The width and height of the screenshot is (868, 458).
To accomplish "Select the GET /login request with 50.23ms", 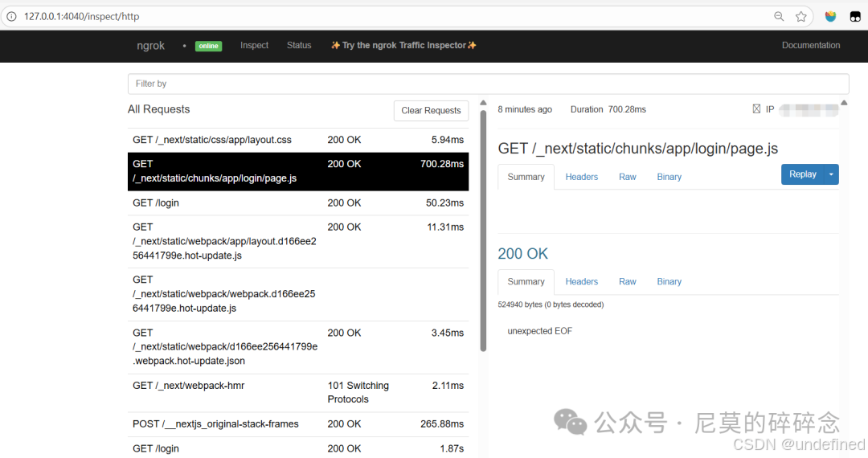I will 298,203.
